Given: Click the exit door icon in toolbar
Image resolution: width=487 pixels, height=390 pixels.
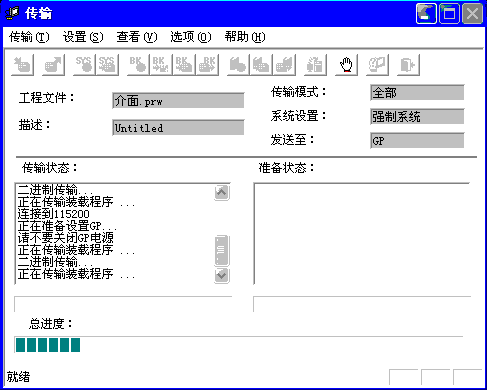Looking at the screenshot, I should [408, 65].
